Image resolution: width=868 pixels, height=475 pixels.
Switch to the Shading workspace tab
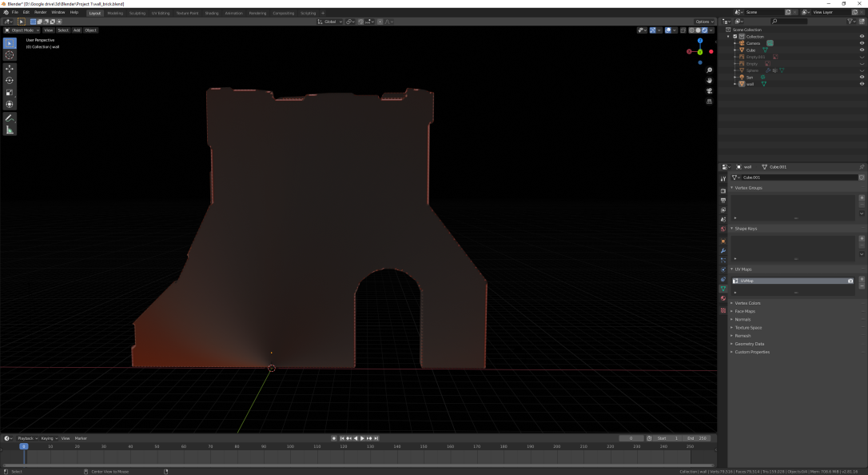[x=212, y=13]
